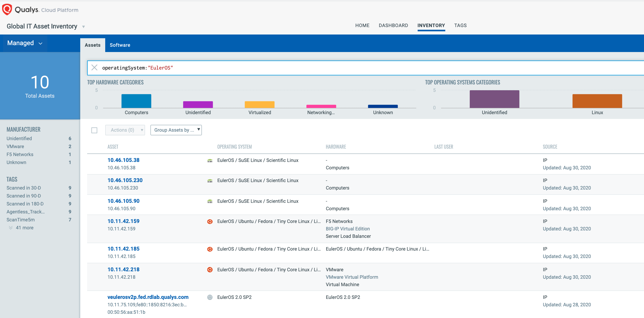Filter by the Unidentified manufacturer

point(19,138)
